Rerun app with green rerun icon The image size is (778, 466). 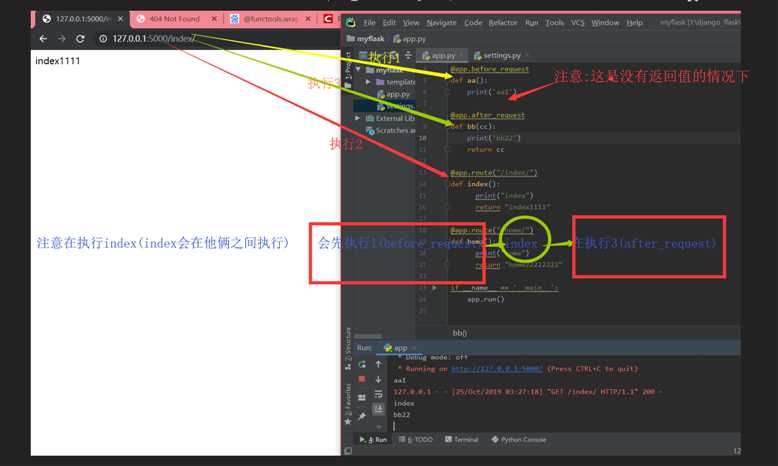pyautogui.click(x=362, y=364)
